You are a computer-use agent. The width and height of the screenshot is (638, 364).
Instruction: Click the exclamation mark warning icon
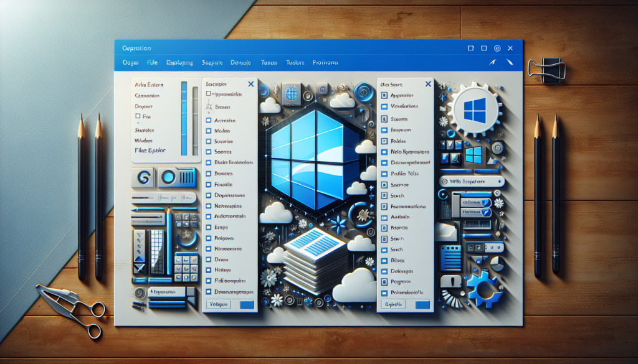[451, 281]
